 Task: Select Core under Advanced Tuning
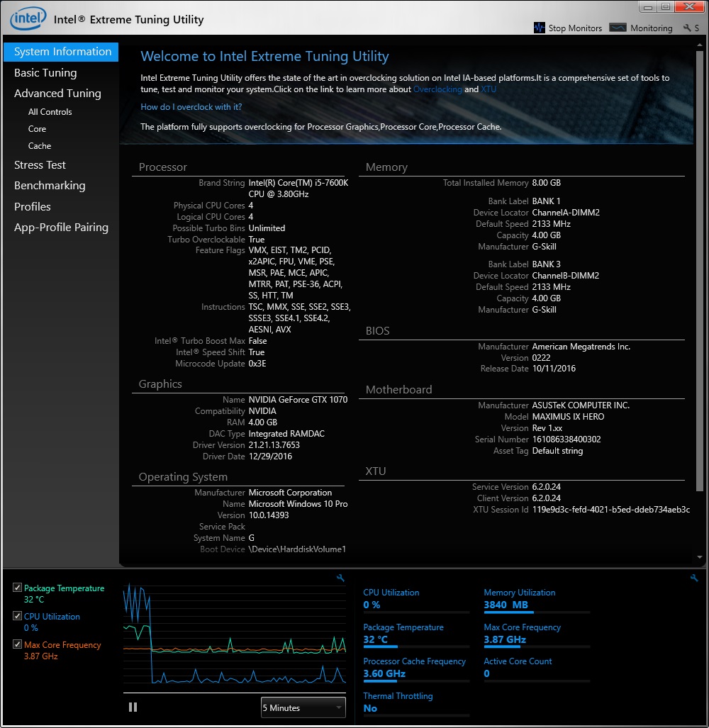[37, 129]
